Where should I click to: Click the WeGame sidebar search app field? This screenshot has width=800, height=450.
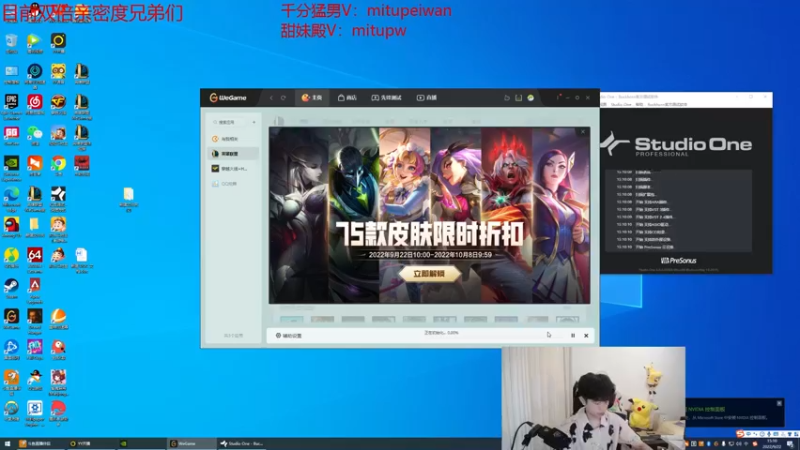click(230, 122)
